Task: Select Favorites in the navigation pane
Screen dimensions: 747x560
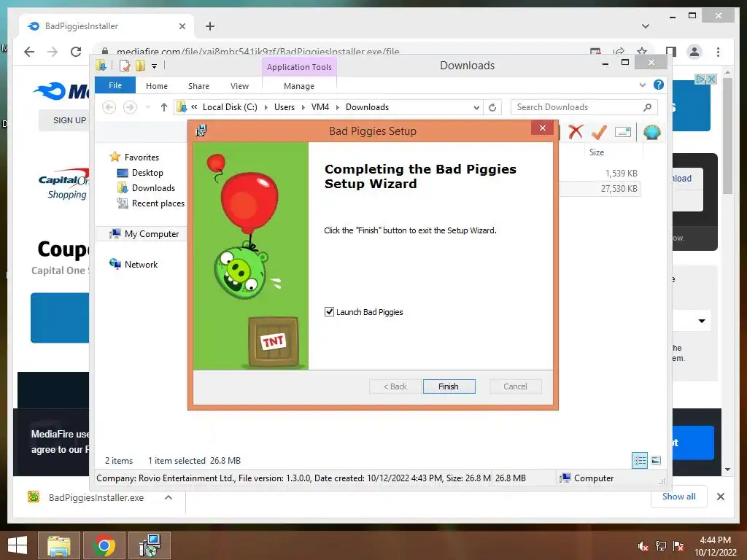Action: (x=142, y=157)
